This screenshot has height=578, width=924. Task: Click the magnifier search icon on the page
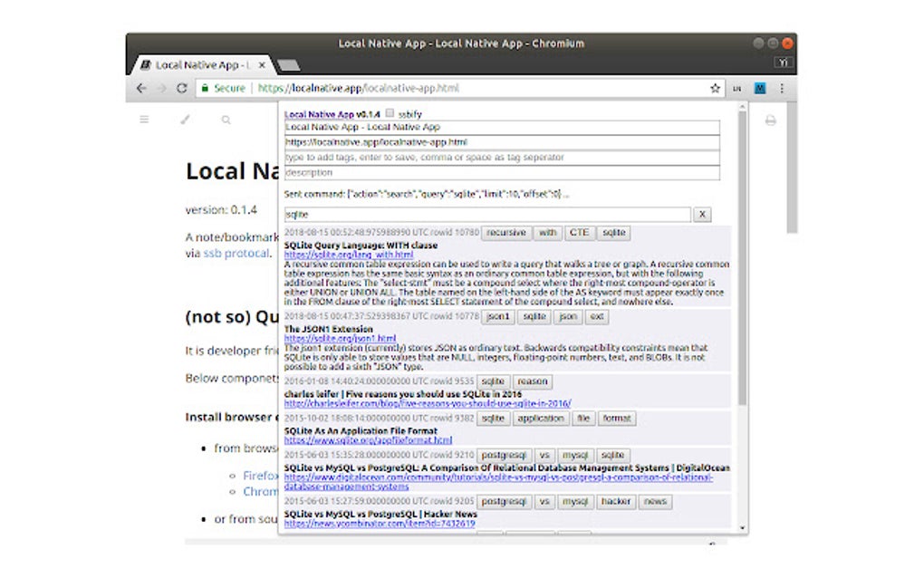pos(226,120)
